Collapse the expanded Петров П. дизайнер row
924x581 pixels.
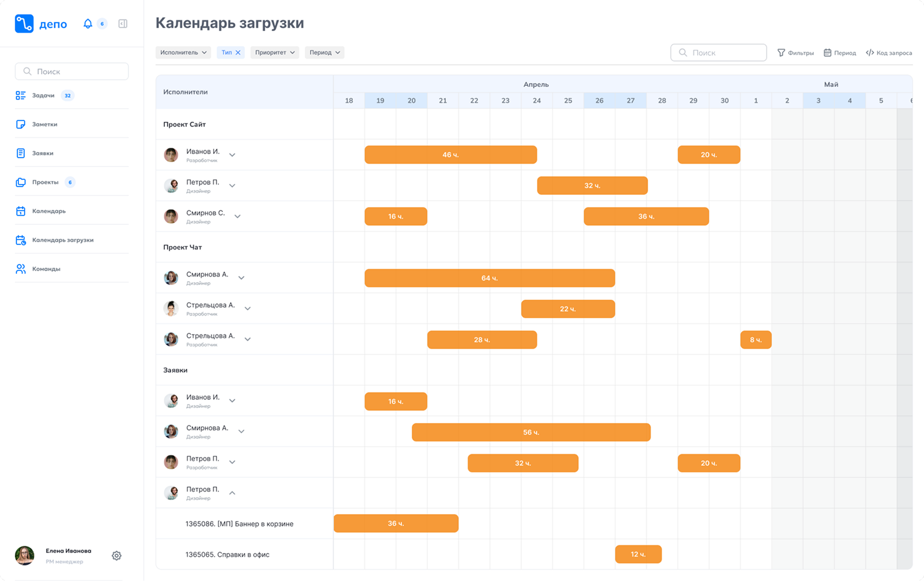tap(232, 493)
